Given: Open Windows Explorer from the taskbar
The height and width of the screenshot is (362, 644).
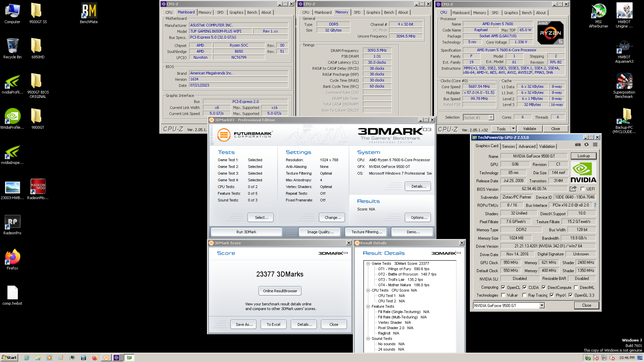Looking at the screenshot, I should pyautogui.click(x=38, y=358).
